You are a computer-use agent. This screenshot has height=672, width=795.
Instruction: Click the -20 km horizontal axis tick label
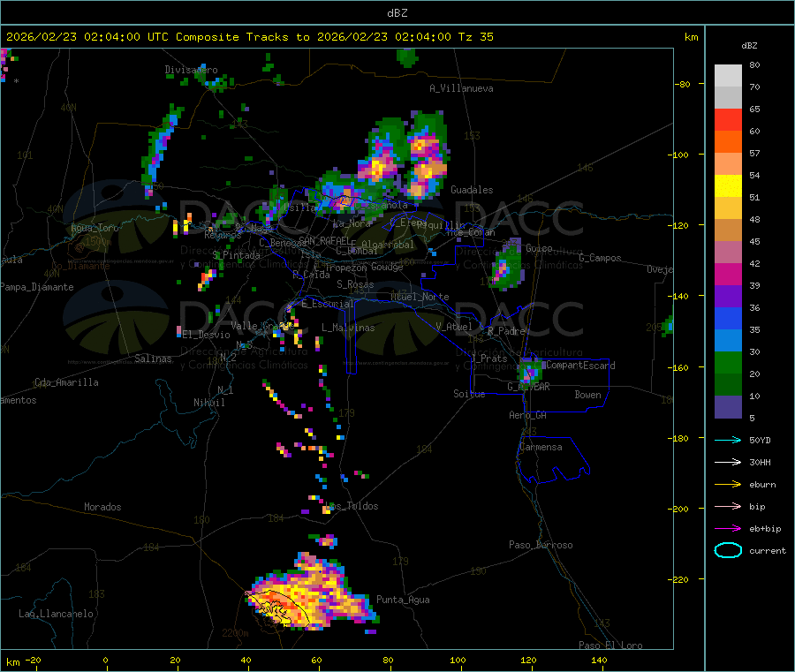(x=34, y=660)
